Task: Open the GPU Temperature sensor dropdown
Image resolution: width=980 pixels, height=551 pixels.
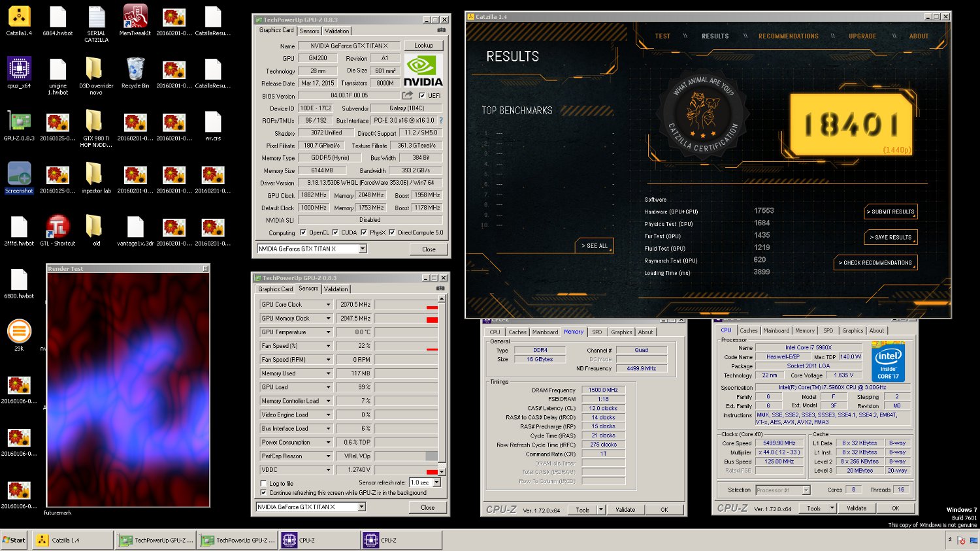Action: 328,332
